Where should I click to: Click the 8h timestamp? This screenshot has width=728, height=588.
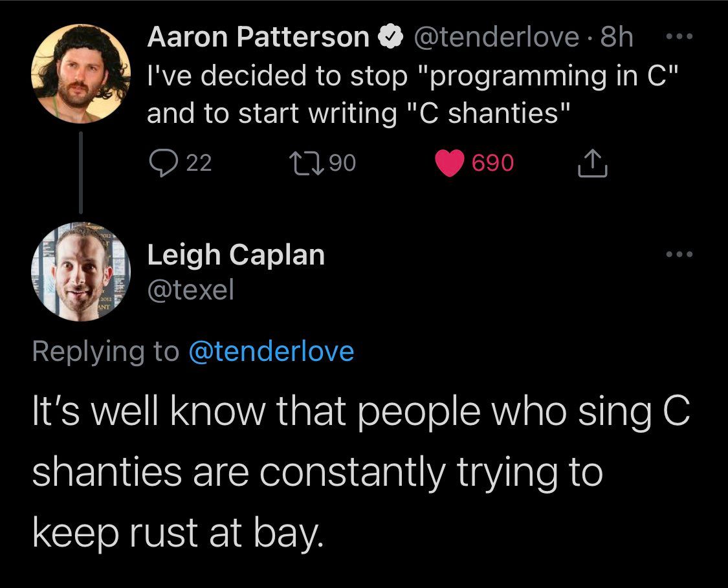[x=616, y=37]
